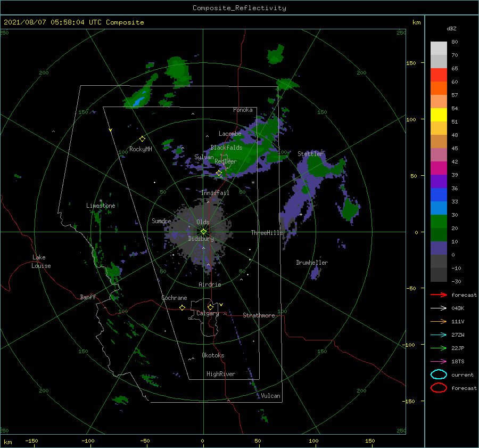Click the orange 111V arrow in legend
Viewport: 479px width, 448px height.
(x=439, y=321)
